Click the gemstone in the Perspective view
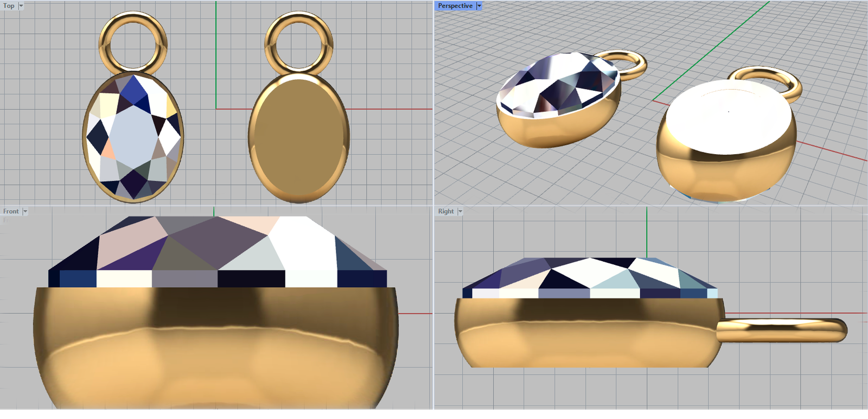Viewport: 868px width, 419px height. 559,84
